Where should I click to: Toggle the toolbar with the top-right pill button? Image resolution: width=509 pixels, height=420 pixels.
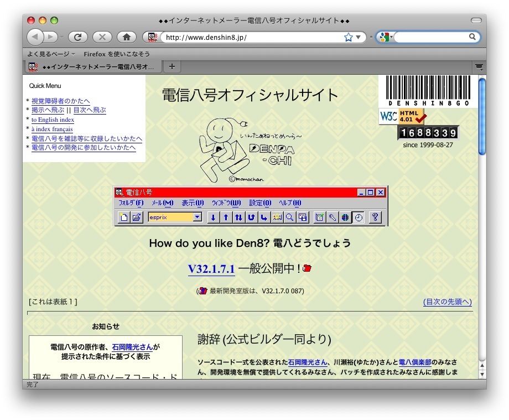(x=476, y=20)
